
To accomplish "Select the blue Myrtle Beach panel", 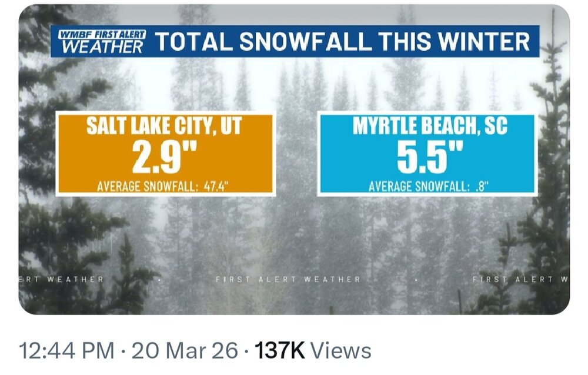I will point(427,154).
